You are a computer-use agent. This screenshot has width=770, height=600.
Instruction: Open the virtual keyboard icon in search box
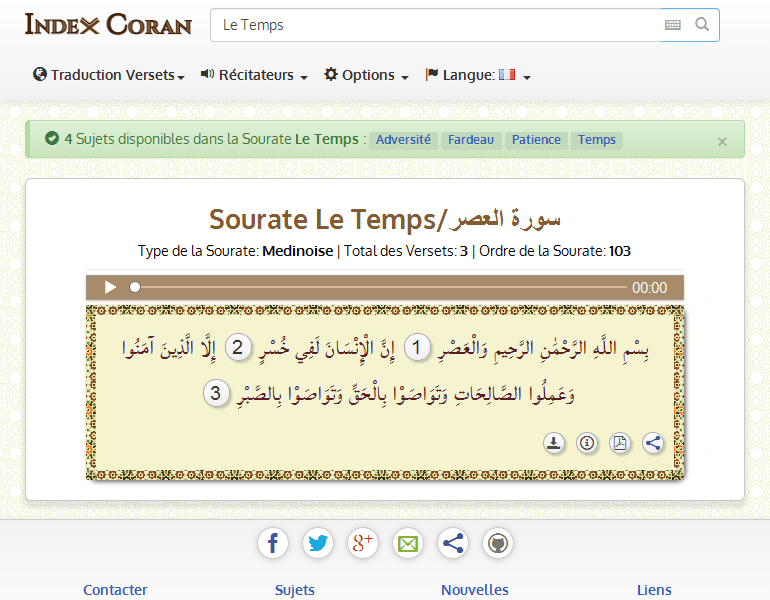point(672,25)
